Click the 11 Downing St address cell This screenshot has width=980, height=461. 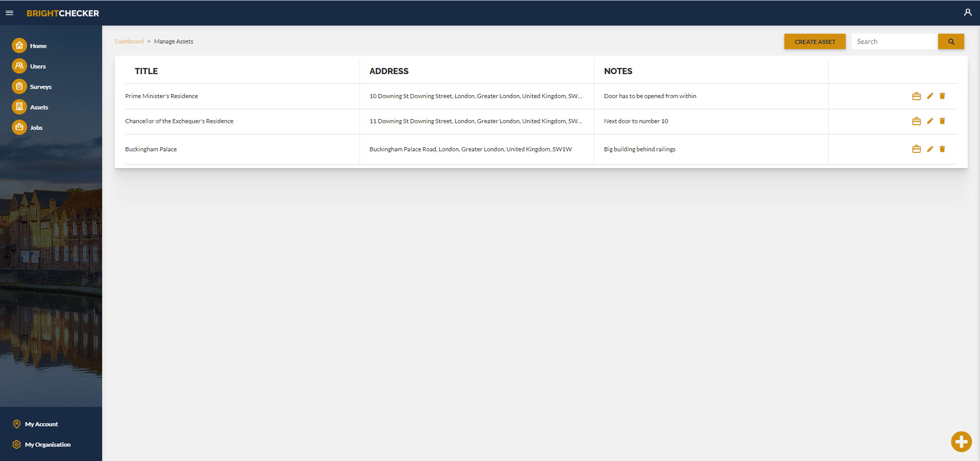[475, 121]
